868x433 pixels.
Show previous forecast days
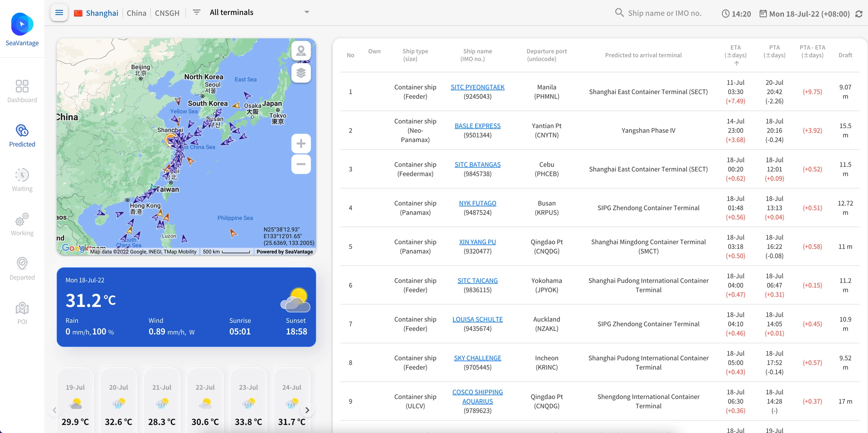pos(55,410)
